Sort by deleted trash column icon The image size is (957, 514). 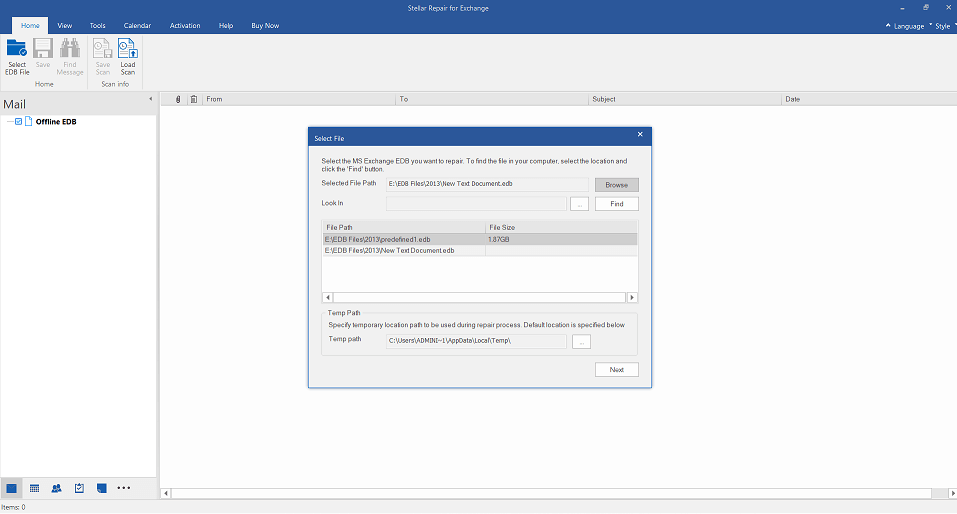(x=193, y=99)
